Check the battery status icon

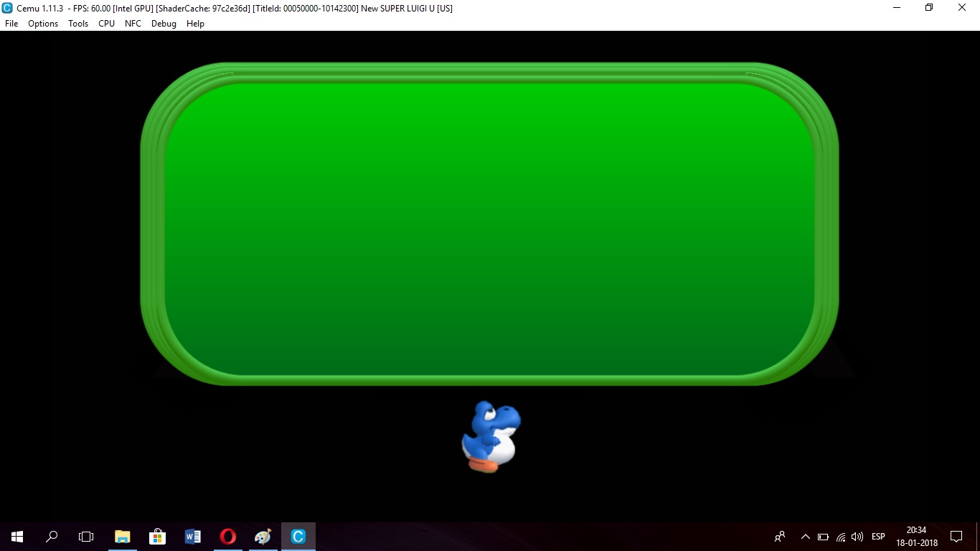tap(823, 537)
